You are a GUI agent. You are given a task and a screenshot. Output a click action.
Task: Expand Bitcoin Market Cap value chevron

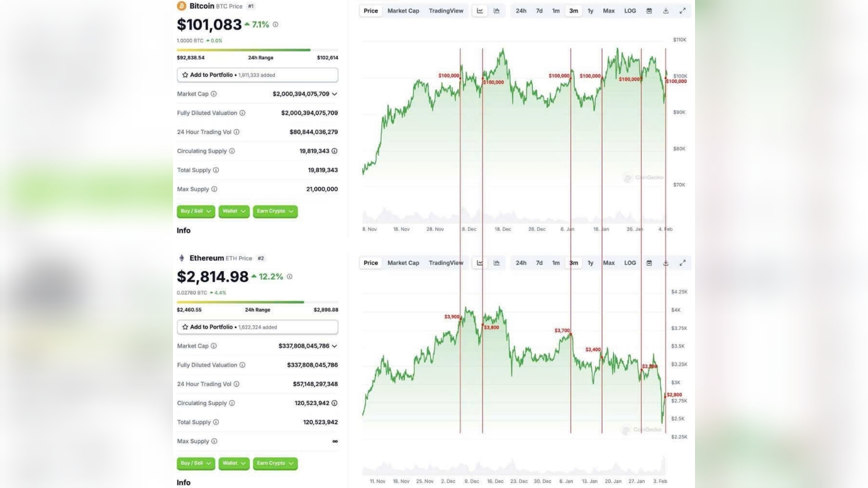[335, 94]
